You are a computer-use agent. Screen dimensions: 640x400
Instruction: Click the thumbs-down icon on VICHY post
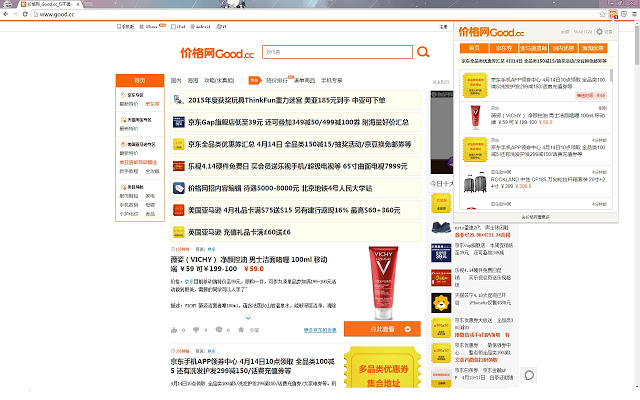pos(196,330)
